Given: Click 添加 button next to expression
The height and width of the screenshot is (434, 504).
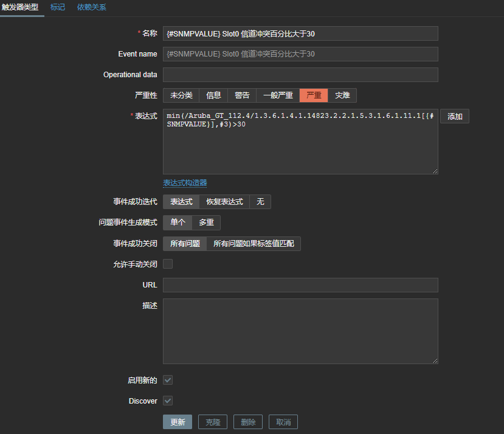Looking at the screenshot, I should 454,117.
